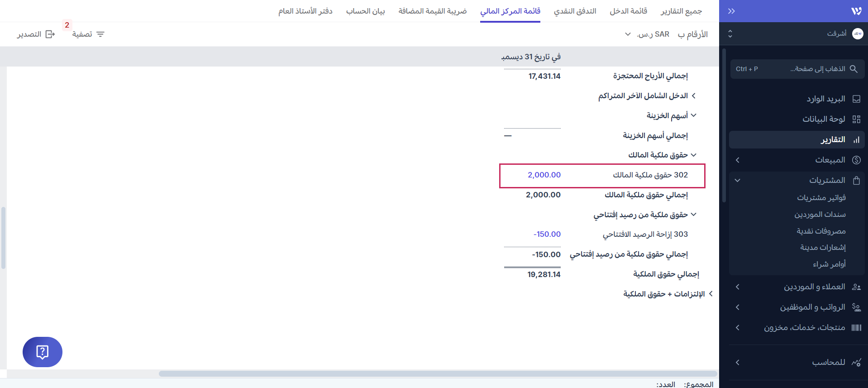
Task: Click the horizontal scrollbar at bottom
Action: point(438,374)
